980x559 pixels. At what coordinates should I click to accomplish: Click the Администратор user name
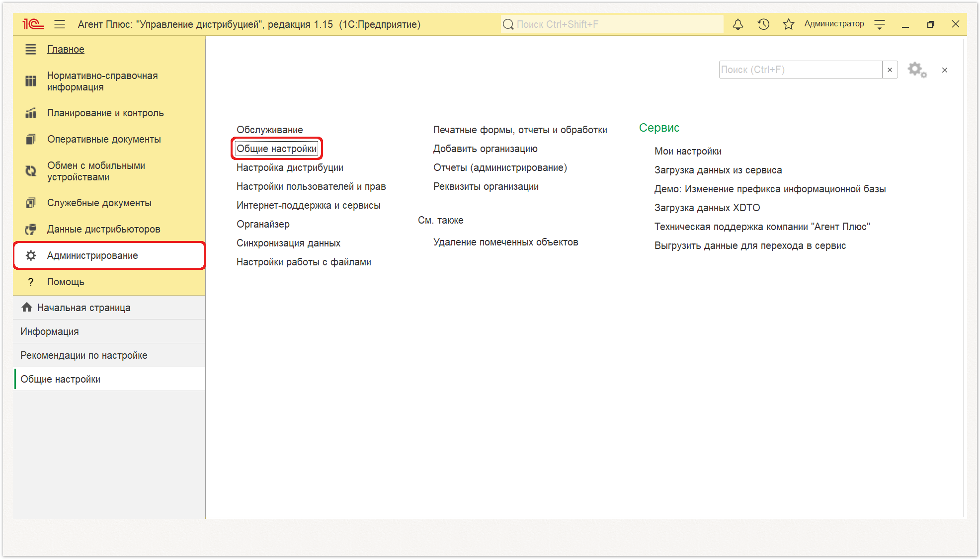(834, 24)
